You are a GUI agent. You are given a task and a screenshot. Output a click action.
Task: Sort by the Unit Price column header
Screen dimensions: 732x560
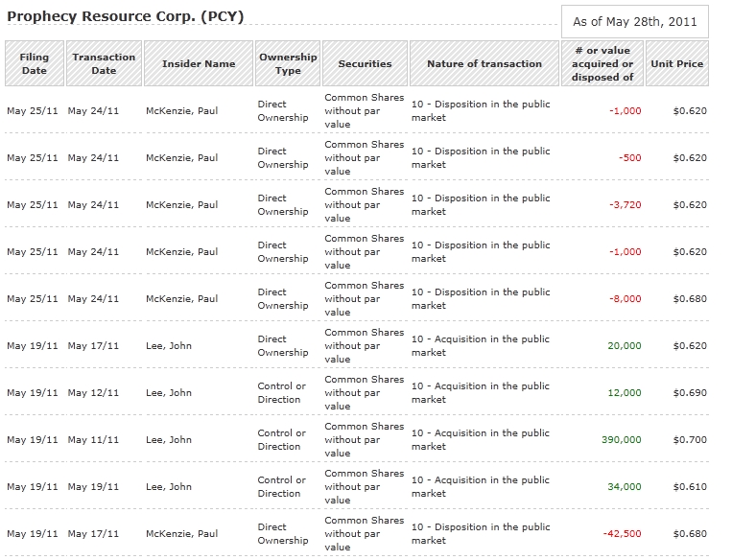(x=677, y=64)
